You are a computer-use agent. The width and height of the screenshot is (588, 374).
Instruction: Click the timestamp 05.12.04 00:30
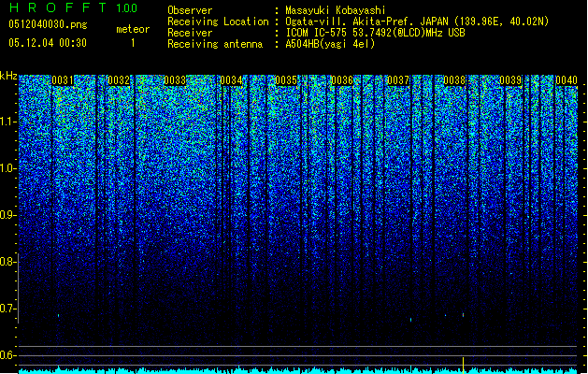[48, 43]
